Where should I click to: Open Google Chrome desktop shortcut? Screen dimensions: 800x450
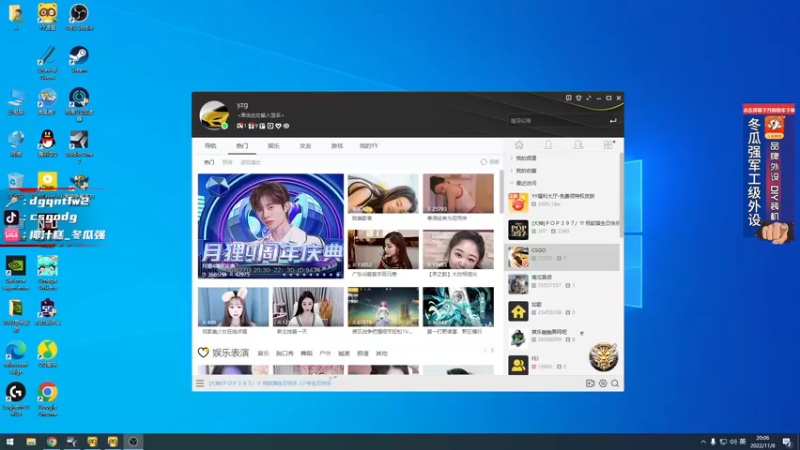click(x=47, y=399)
